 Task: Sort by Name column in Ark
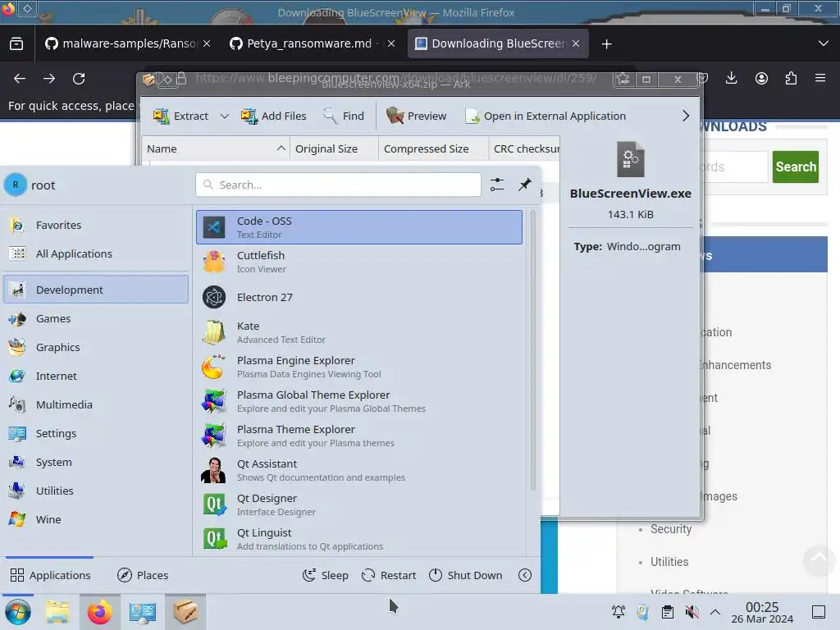pos(216,149)
